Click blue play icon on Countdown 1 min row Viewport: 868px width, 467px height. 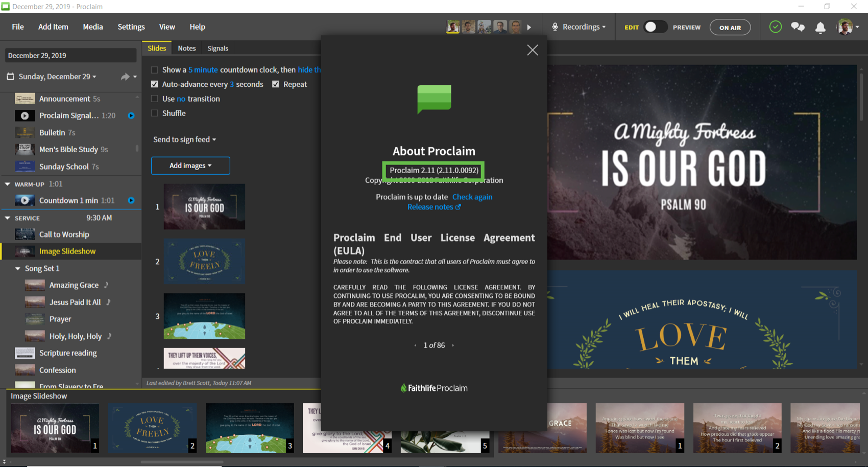[x=131, y=200]
